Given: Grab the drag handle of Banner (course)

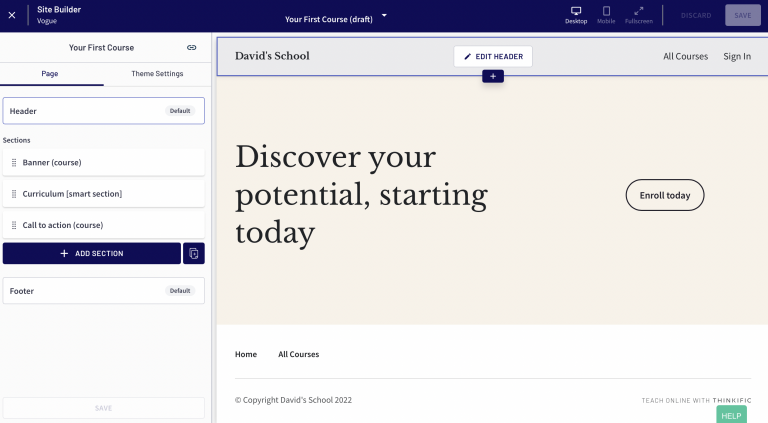Looking at the screenshot, I should point(14,163).
